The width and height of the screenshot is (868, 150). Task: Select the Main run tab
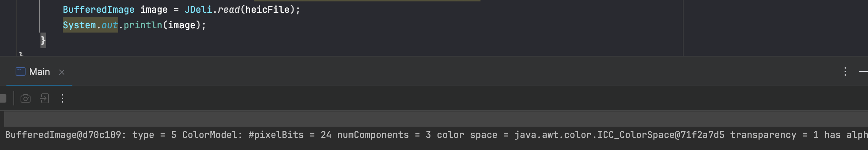click(x=39, y=72)
